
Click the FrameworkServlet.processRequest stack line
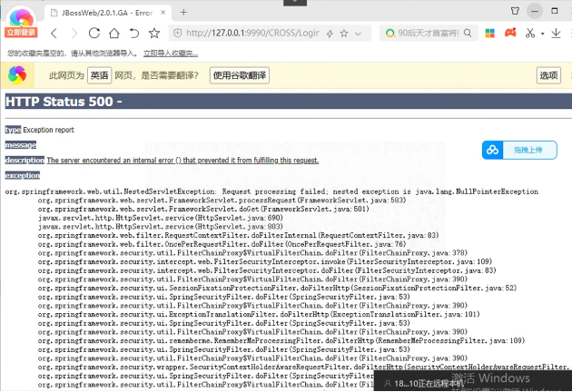click(x=222, y=201)
